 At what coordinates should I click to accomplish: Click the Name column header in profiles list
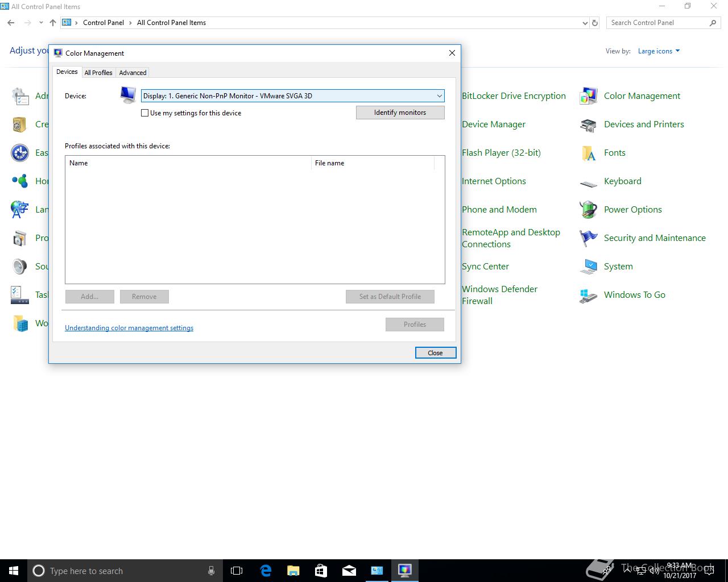188,163
